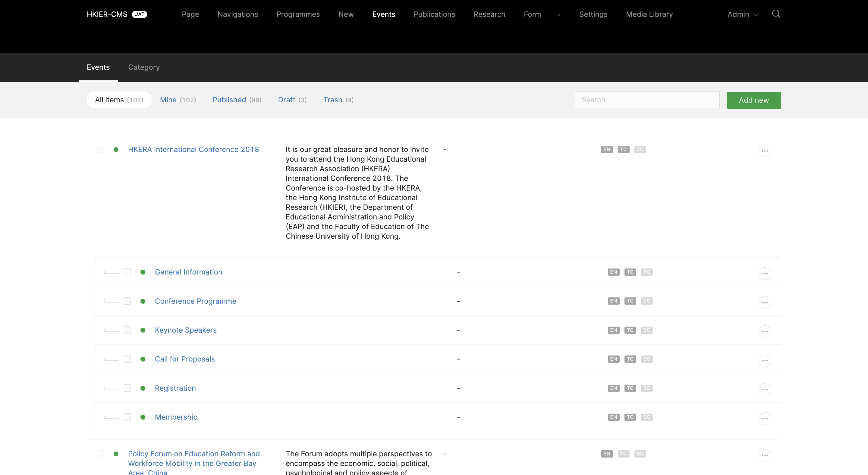Click the EN language badge for Conference Programme
868x475 pixels.
[x=613, y=301]
